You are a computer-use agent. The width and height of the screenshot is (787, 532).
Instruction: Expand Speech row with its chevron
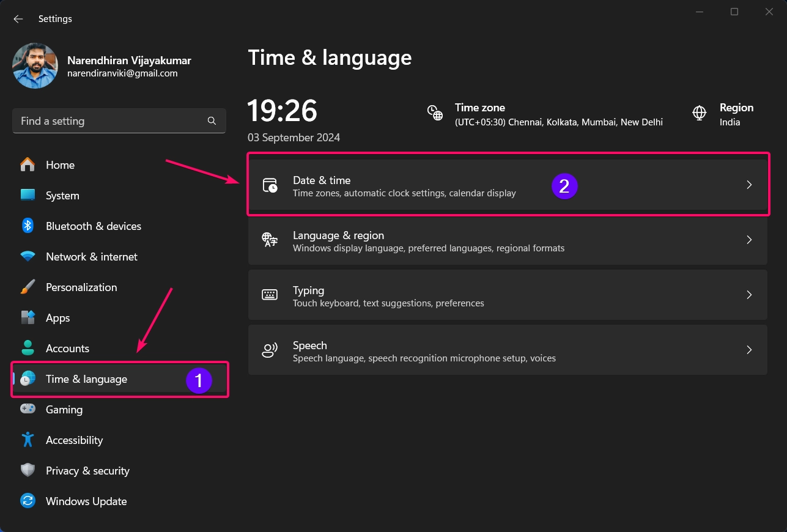click(749, 350)
